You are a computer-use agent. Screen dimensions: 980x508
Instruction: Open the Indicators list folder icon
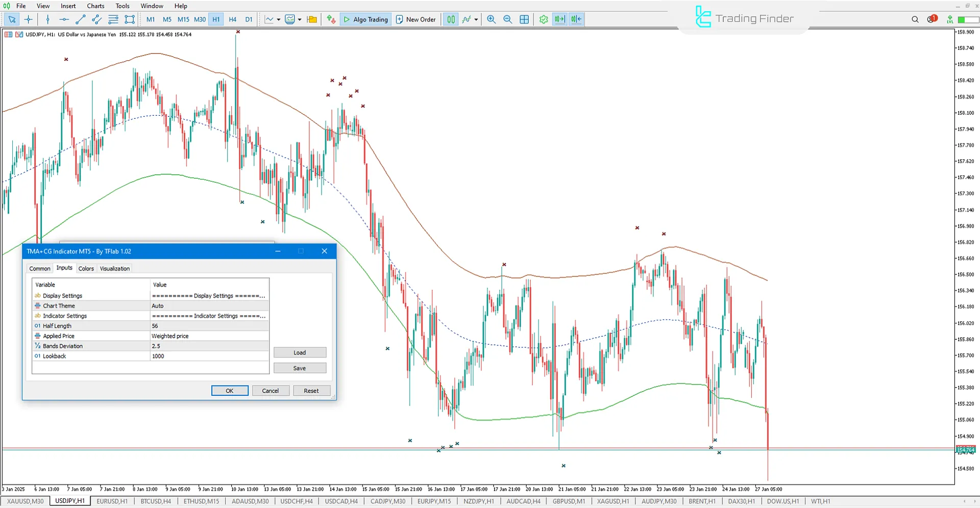pyautogui.click(x=312, y=19)
